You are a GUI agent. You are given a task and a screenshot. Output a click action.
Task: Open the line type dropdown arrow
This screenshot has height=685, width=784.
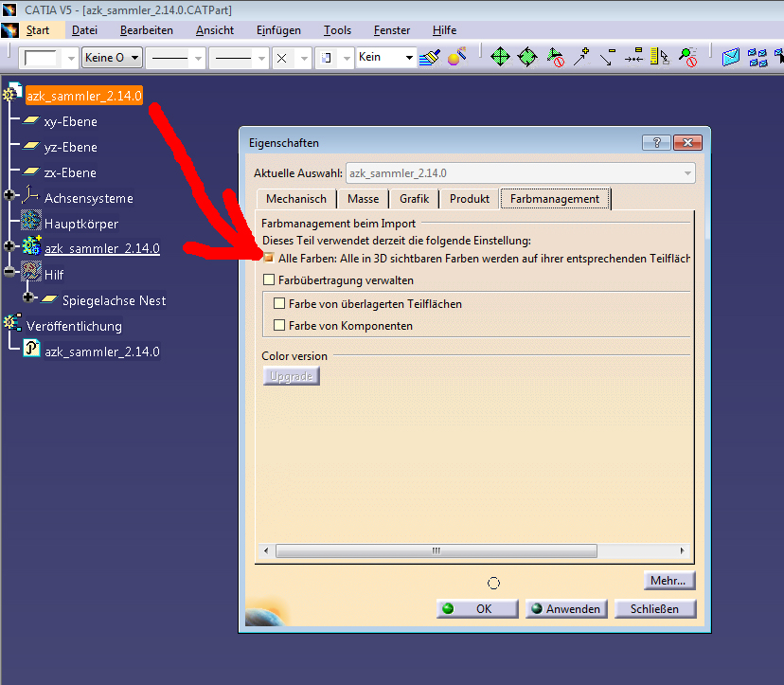click(x=262, y=58)
